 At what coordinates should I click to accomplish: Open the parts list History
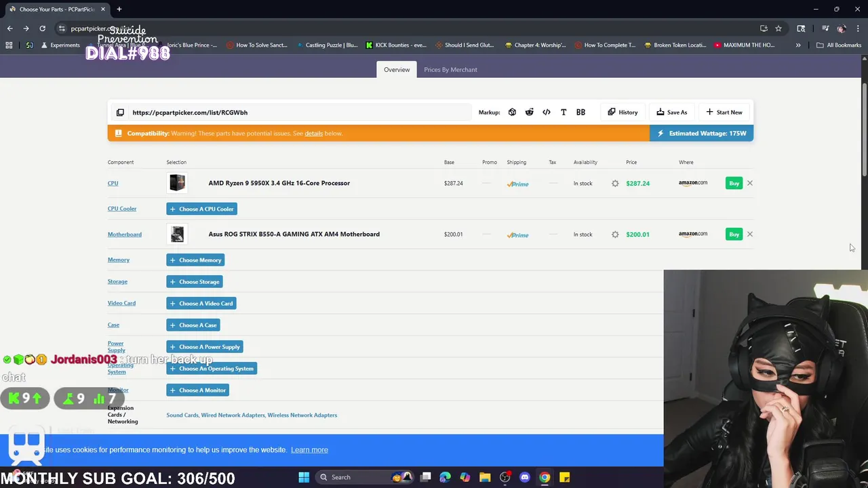(623, 113)
